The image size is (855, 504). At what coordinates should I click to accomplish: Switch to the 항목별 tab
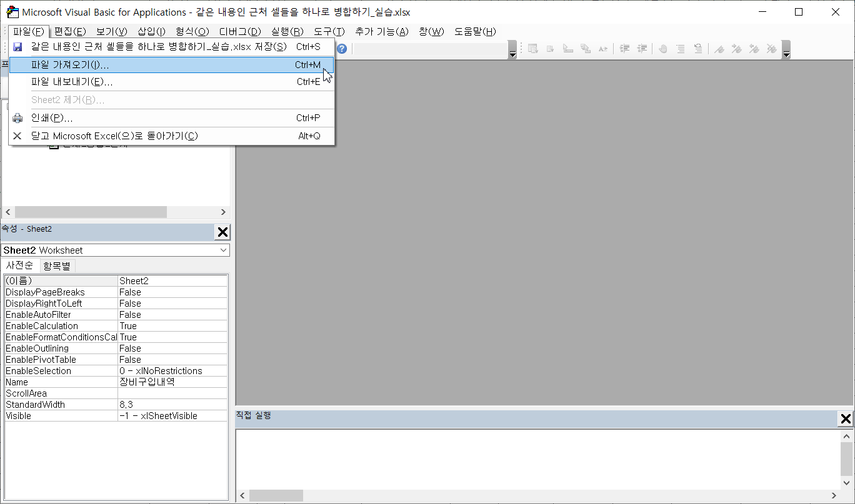(57, 266)
